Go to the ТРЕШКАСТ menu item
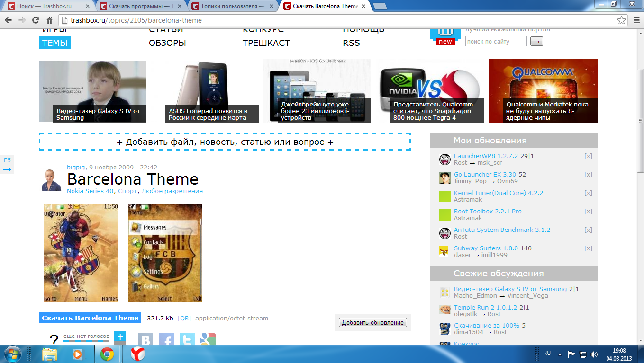The width and height of the screenshot is (644, 363). (266, 43)
